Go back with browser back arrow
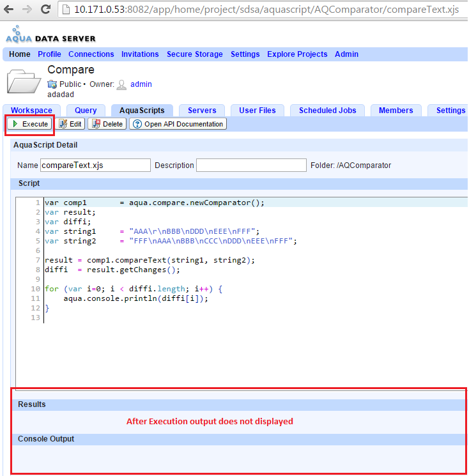This screenshot has height=476, width=469. coord(8,10)
